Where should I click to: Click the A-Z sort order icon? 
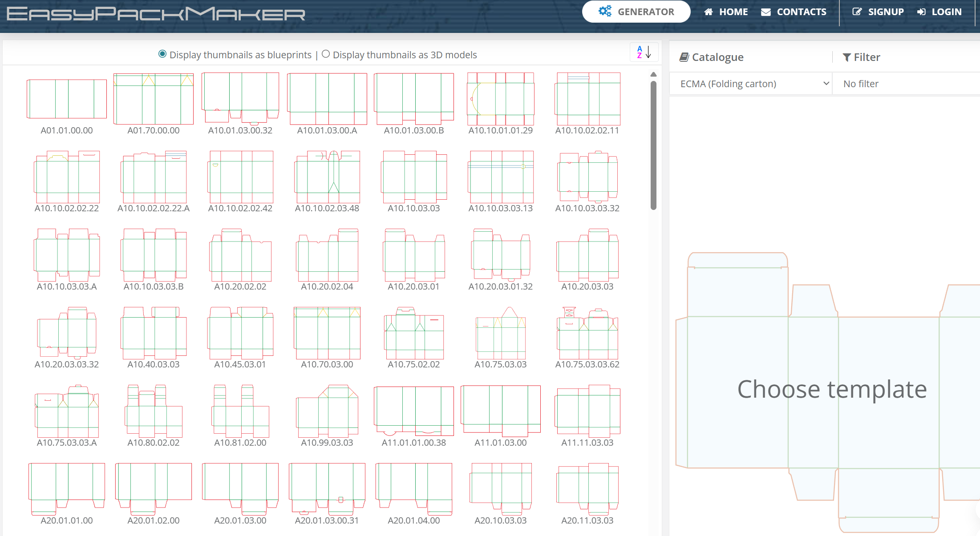644,52
